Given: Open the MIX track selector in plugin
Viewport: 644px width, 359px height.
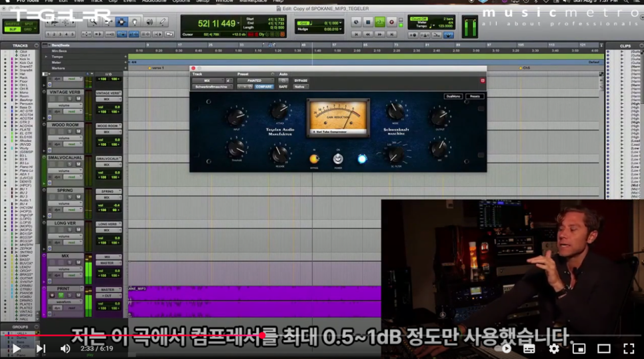Looking at the screenshot, I should point(208,81).
